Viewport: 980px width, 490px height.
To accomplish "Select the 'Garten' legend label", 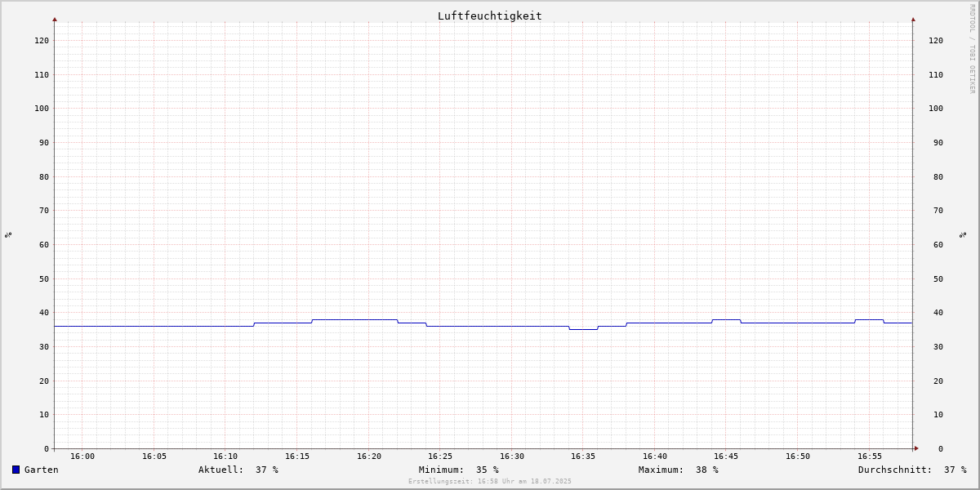I will pos(42,470).
